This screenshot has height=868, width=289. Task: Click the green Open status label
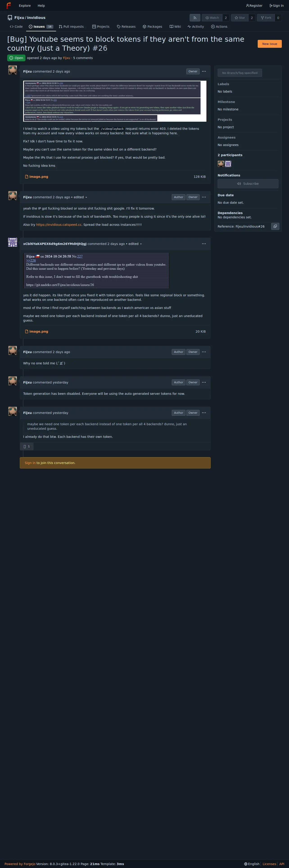(x=16, y=58)
